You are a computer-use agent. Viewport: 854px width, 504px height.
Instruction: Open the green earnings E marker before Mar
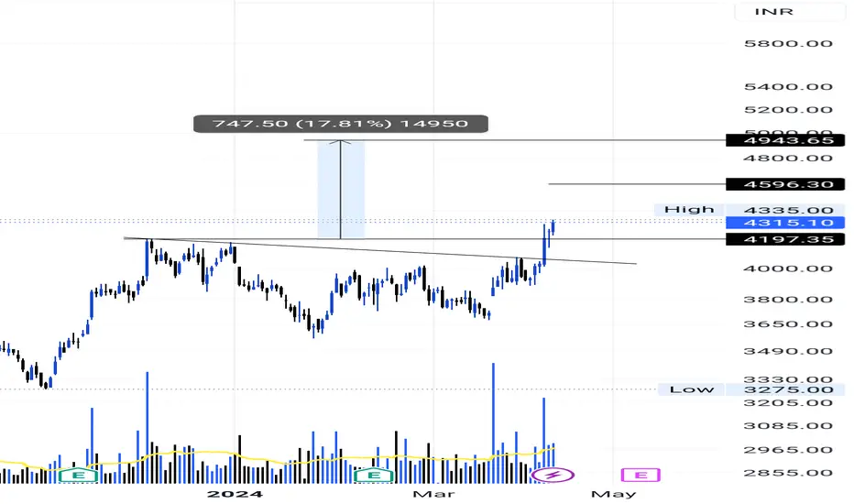point(374,475)
